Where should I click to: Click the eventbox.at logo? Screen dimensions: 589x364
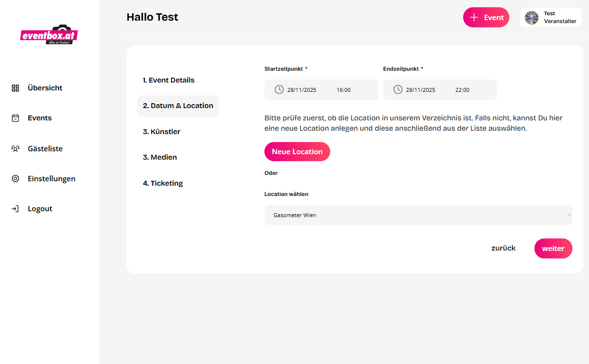pos(48,34)
